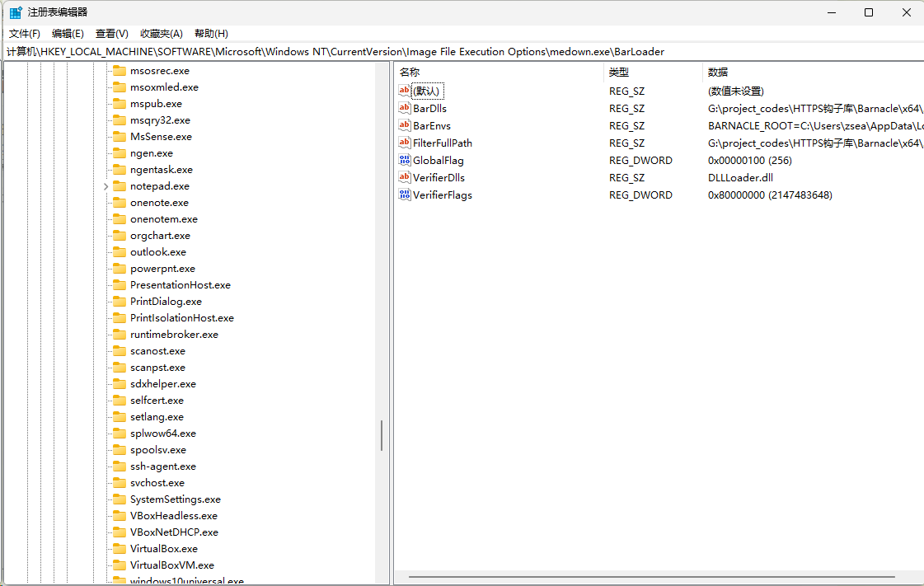924x586 pixels.
Task: Click folder icon of notepad.exe key
Action: pyautogui.click(x=120, y=186)
